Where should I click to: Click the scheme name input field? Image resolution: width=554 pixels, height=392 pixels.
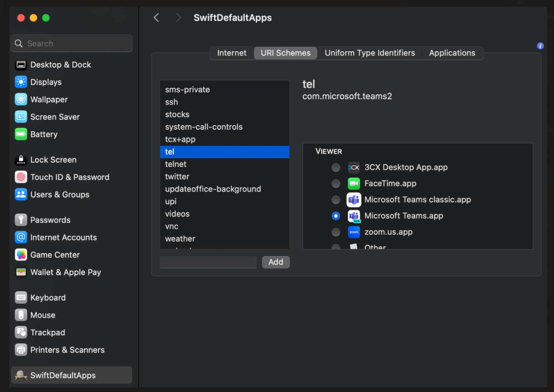(208, 262)
